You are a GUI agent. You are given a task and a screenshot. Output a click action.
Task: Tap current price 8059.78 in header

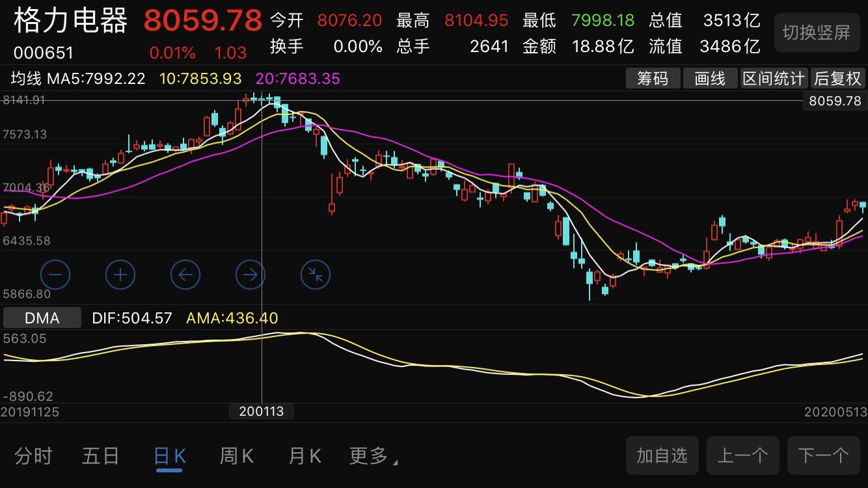pos(203,21)
